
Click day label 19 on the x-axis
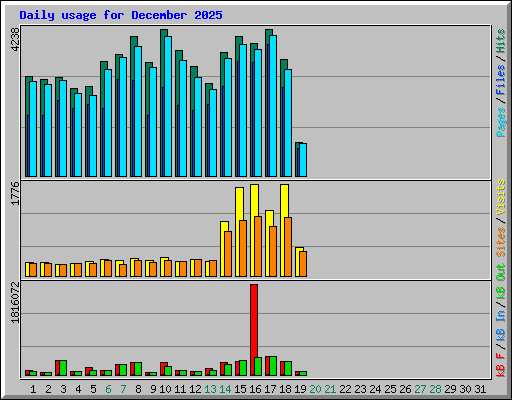coord(300,389)
